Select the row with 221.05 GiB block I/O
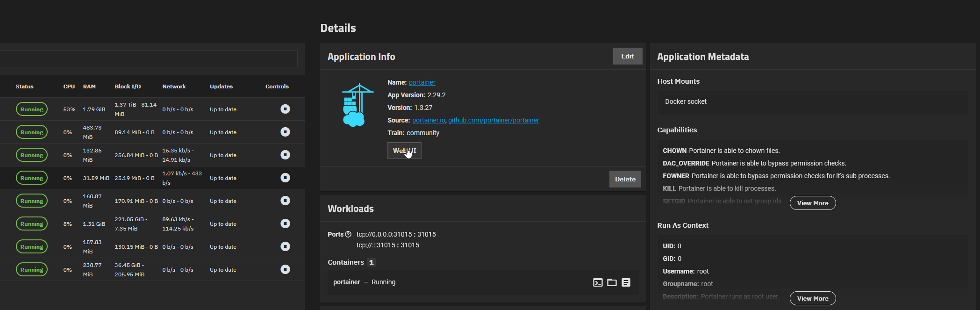This screenshot has width=980, height=310. point(152,223)
